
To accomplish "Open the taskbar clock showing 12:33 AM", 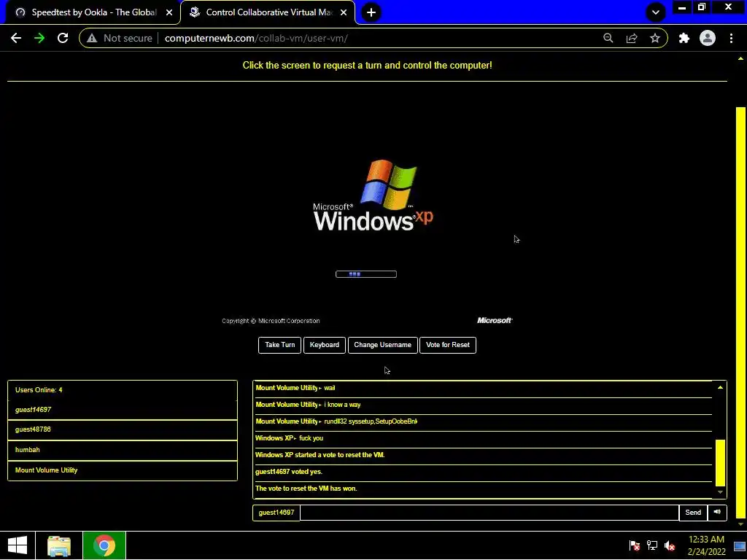I will coord(706,545).
